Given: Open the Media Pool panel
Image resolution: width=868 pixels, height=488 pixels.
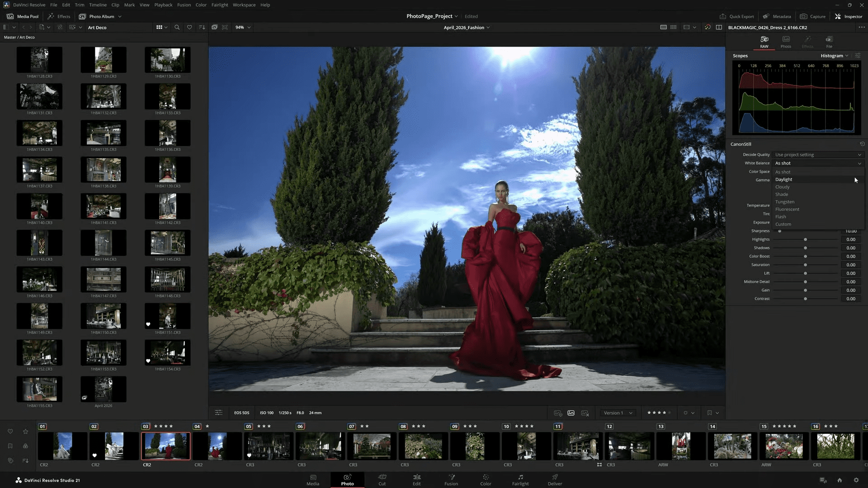Looking at the screenshot, I should point(22,16).
